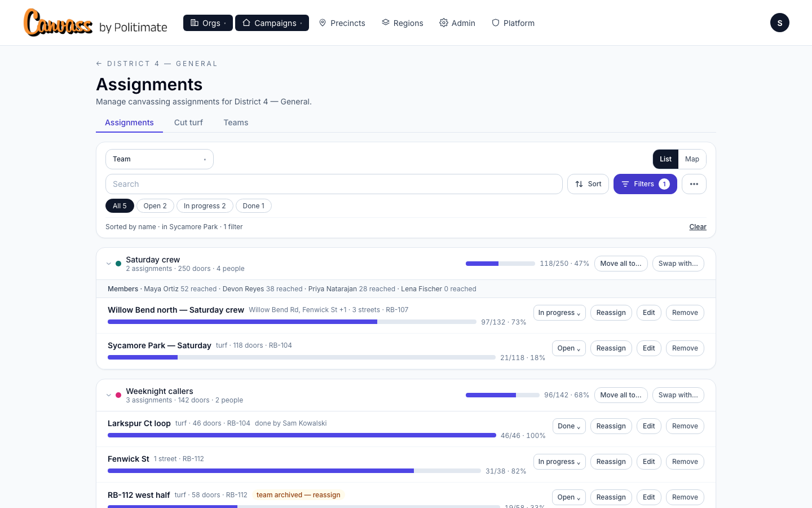Edit the Fenwick St assignment
Screen dimensions: 812x508
pos(649,462)
